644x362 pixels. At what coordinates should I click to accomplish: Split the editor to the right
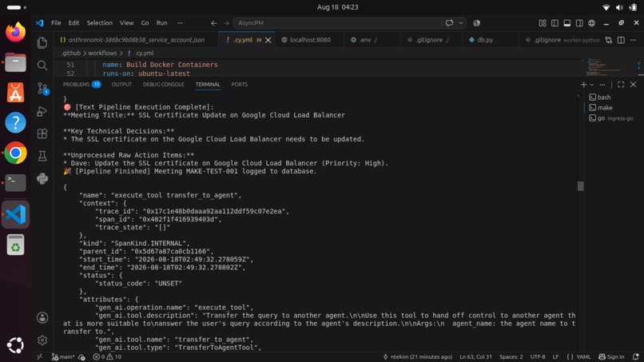point(621,40)
